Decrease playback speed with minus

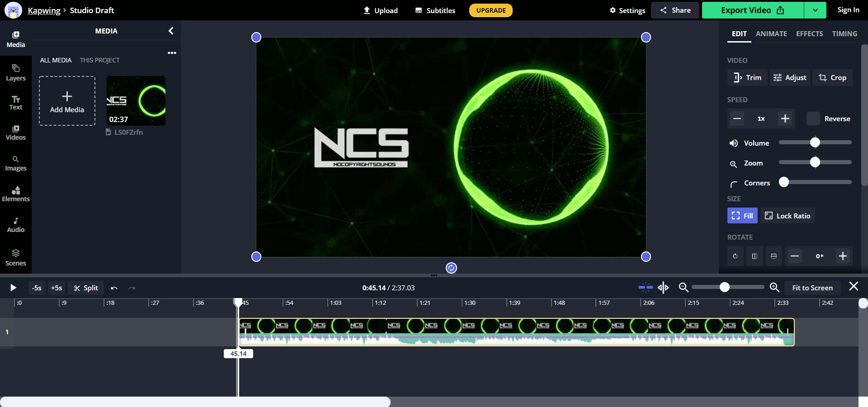coord(737,118)
